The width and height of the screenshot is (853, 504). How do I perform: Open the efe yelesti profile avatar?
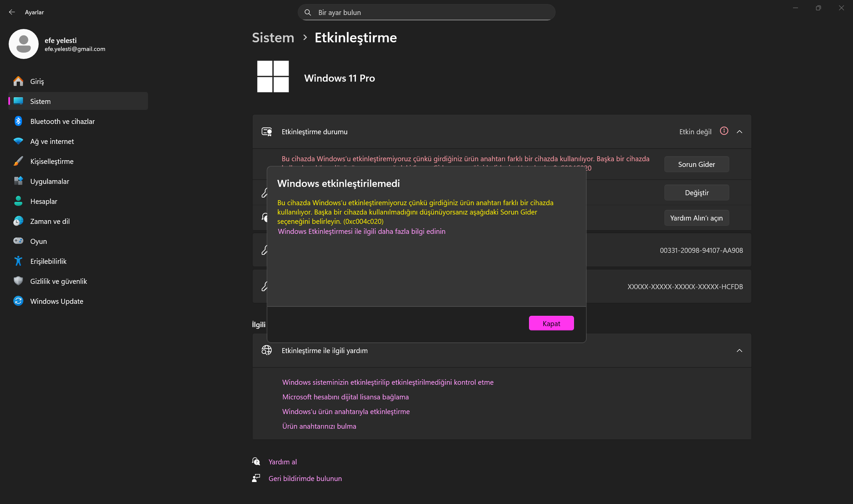pos(23,44)
